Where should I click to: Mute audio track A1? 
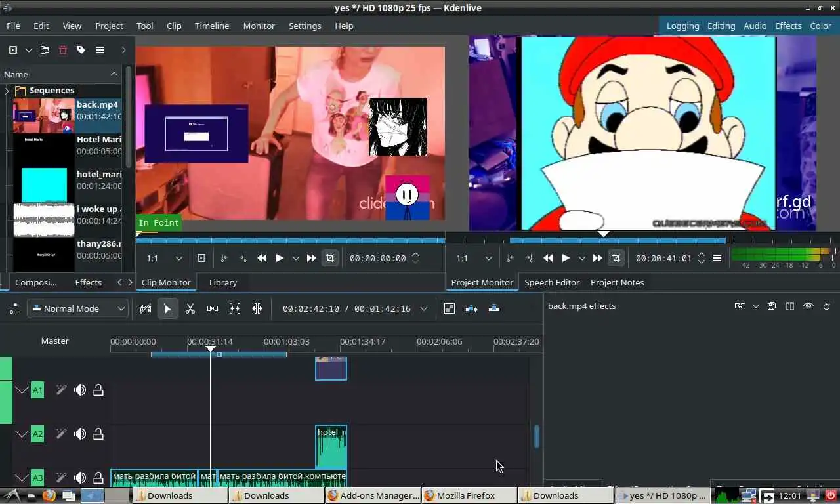[80, 390]
